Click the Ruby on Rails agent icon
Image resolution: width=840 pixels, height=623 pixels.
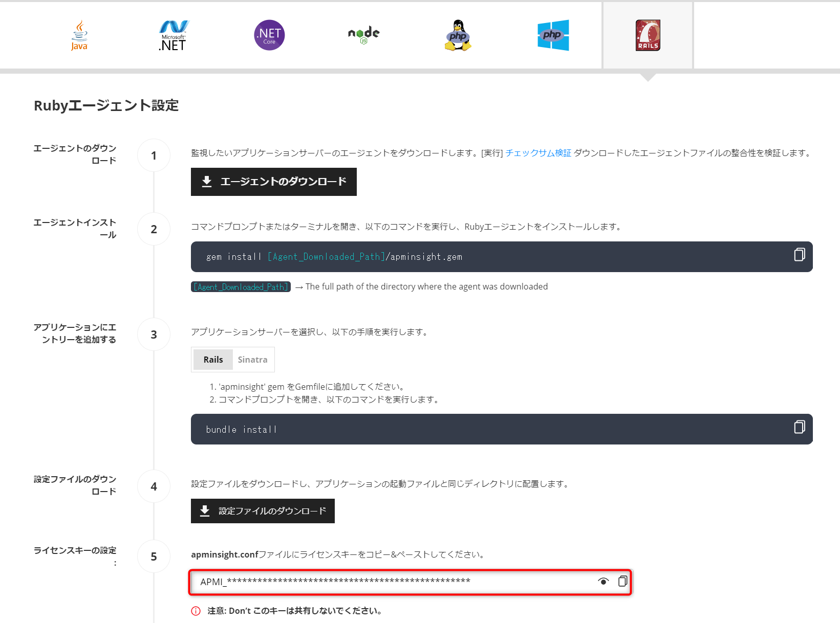click(647, 35)
